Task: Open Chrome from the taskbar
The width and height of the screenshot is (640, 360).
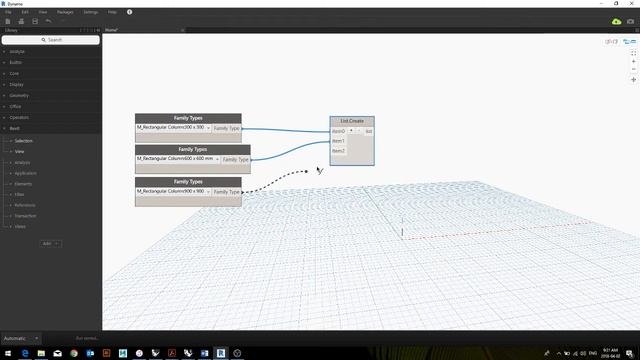Action: click(x=74, y=353)
